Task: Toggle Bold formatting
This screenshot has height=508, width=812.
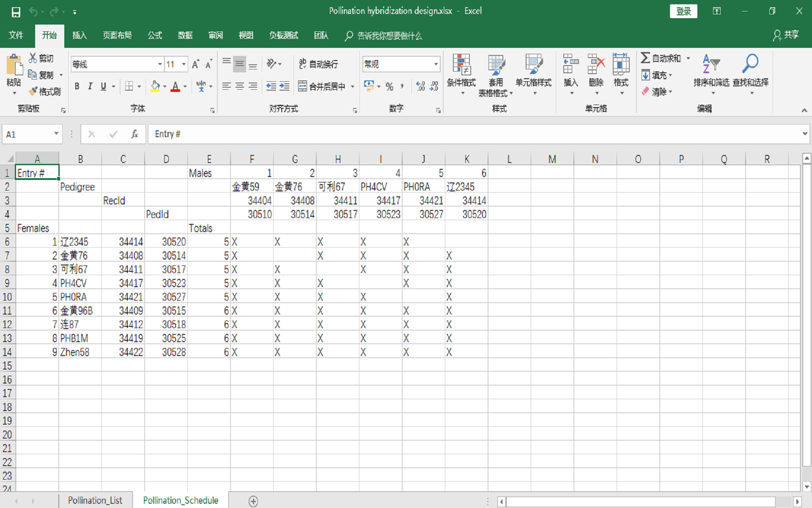Action: click(77, 86)
